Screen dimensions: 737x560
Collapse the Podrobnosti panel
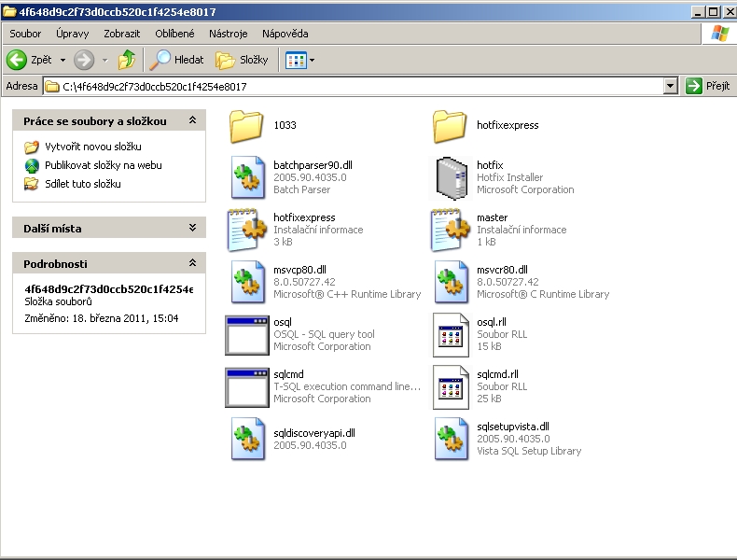pyautogui.click(x=192, y=263)
